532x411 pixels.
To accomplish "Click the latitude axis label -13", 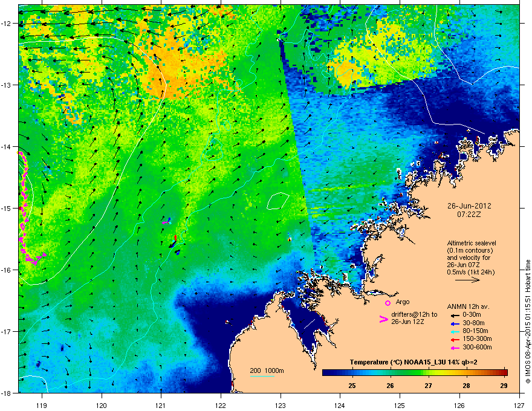I will (7, 85).
